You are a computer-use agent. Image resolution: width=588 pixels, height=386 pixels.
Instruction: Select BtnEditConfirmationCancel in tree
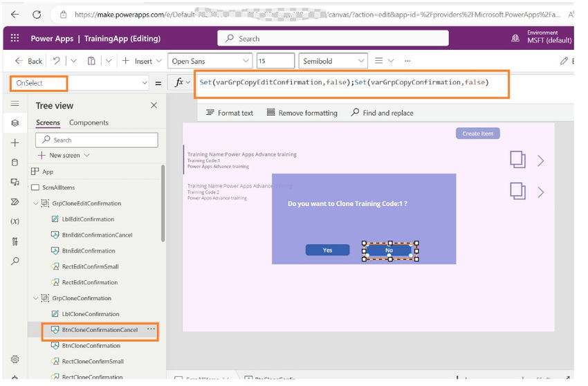(x=95, y=235)
